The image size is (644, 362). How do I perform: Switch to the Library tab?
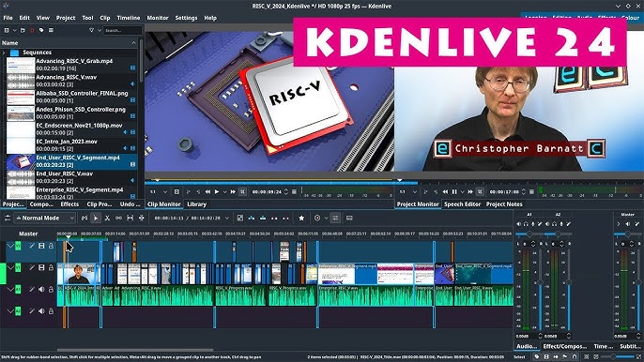click(x=197, y=204)
